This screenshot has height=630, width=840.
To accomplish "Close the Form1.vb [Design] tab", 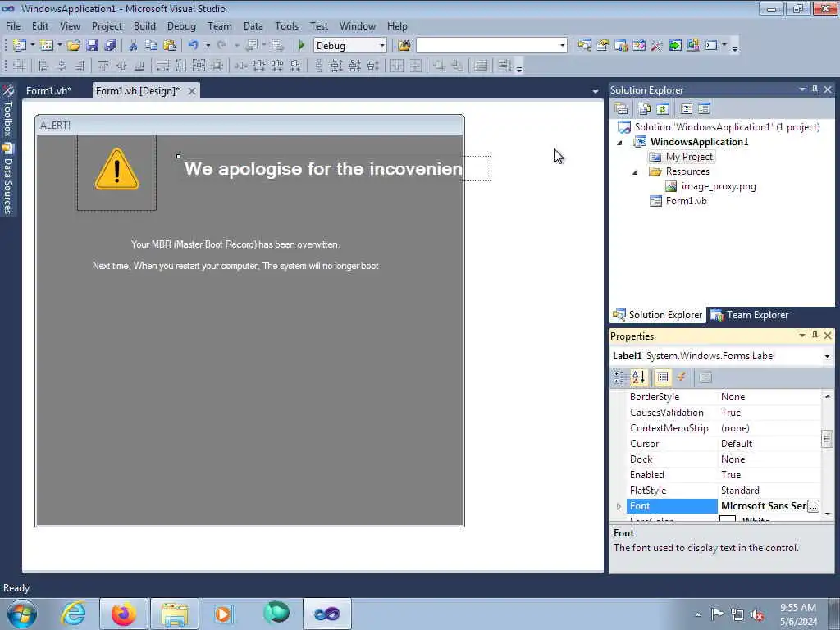I will point(191,91).
